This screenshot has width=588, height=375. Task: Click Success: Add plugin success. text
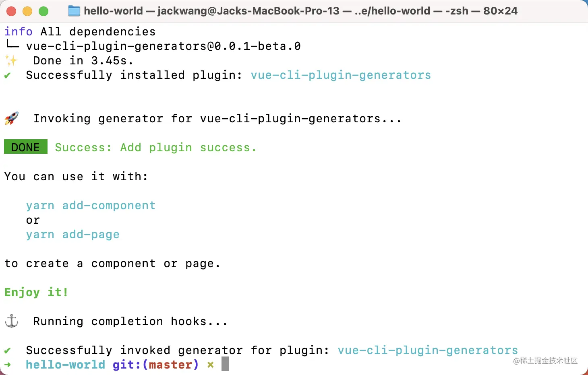[155, 148]
